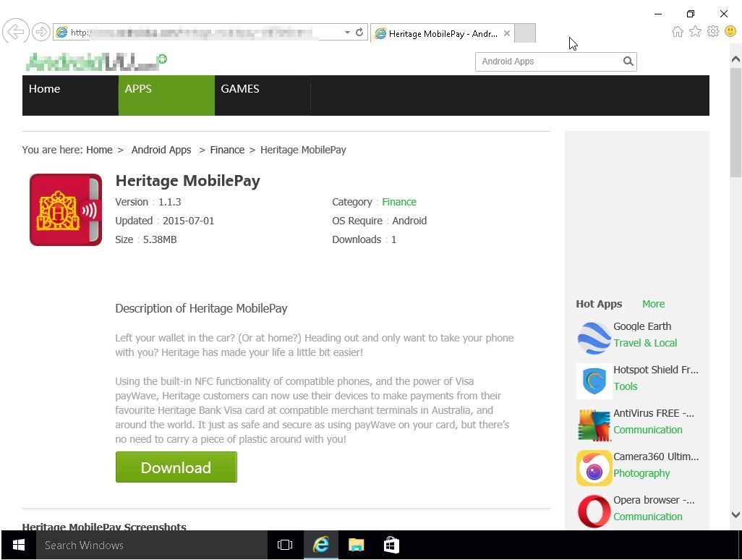Open browser Tools gear menu
This screenshot has height=560, width=742.
[x=712, y=32]
